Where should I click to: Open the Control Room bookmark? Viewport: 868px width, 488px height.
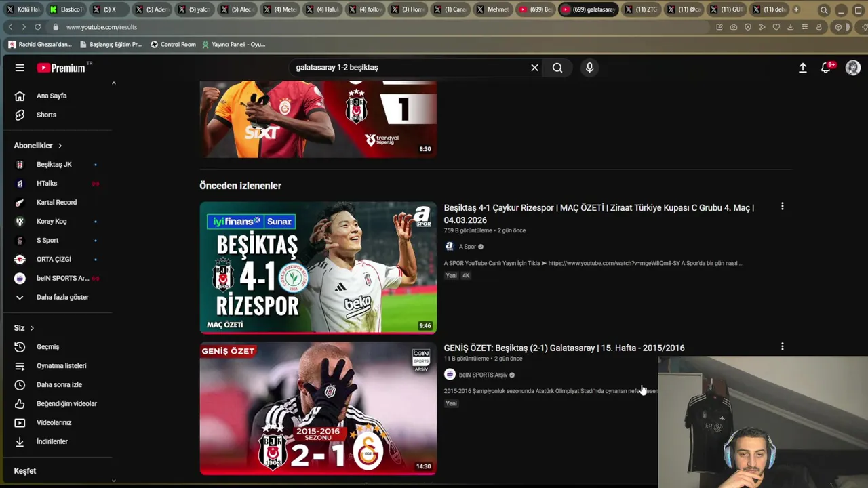click(x=173, y=45)
